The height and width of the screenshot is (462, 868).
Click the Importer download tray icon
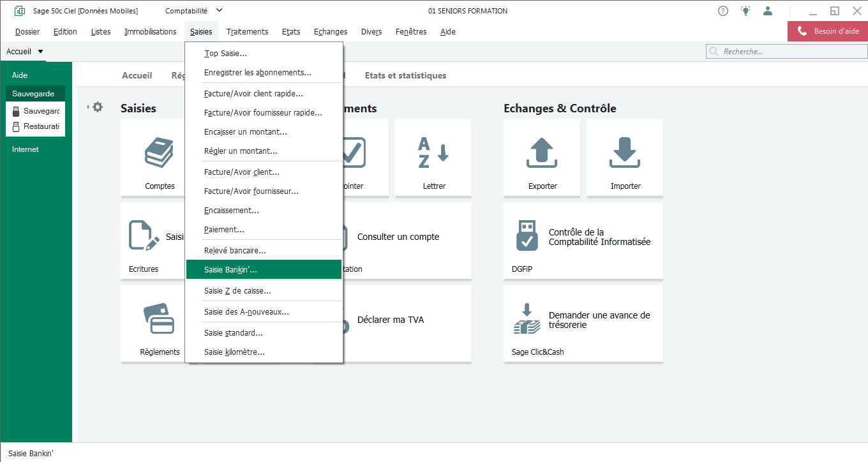coord(625,153)
